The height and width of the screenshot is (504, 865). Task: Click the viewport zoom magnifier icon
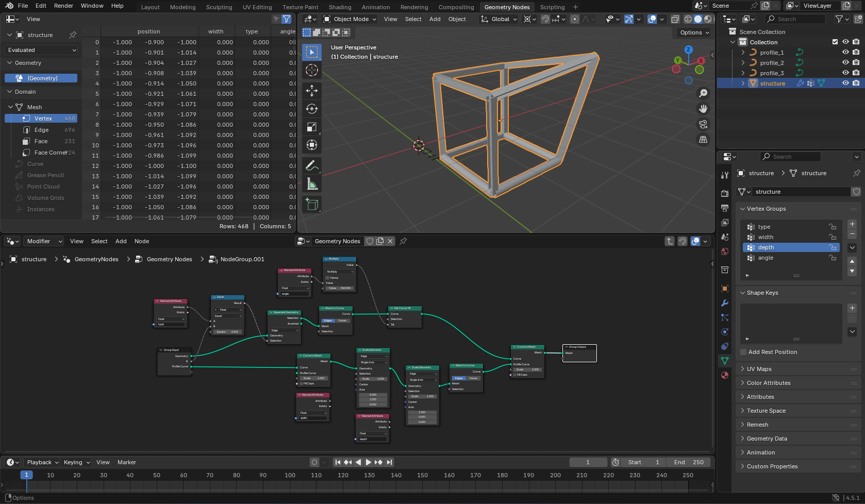click(x=703, y=93)
